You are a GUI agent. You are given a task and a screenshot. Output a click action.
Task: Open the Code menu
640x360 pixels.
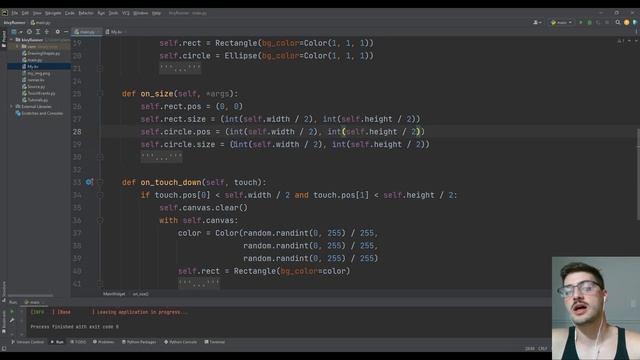70,13
